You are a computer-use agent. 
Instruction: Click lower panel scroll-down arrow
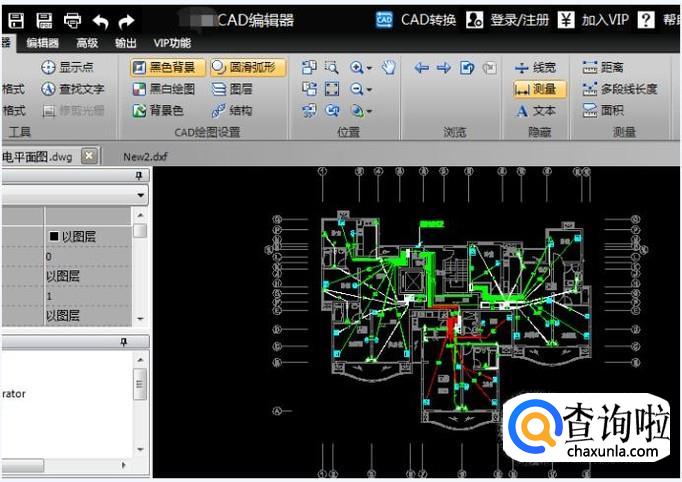coord(140,449)
